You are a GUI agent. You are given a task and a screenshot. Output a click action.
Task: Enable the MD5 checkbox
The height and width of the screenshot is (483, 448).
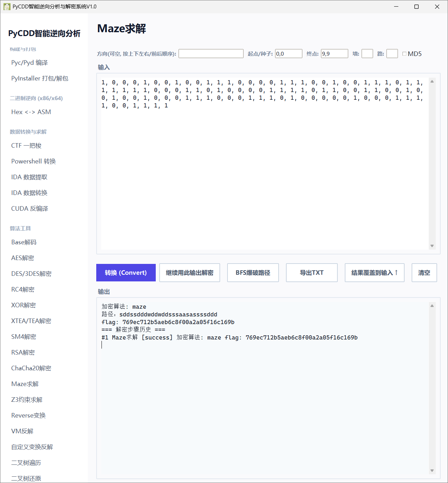click(404, 54)
